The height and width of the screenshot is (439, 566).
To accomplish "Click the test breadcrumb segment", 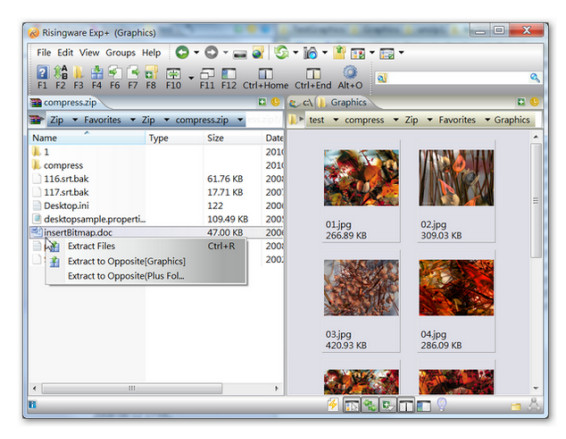I will [x=317, y=120].
